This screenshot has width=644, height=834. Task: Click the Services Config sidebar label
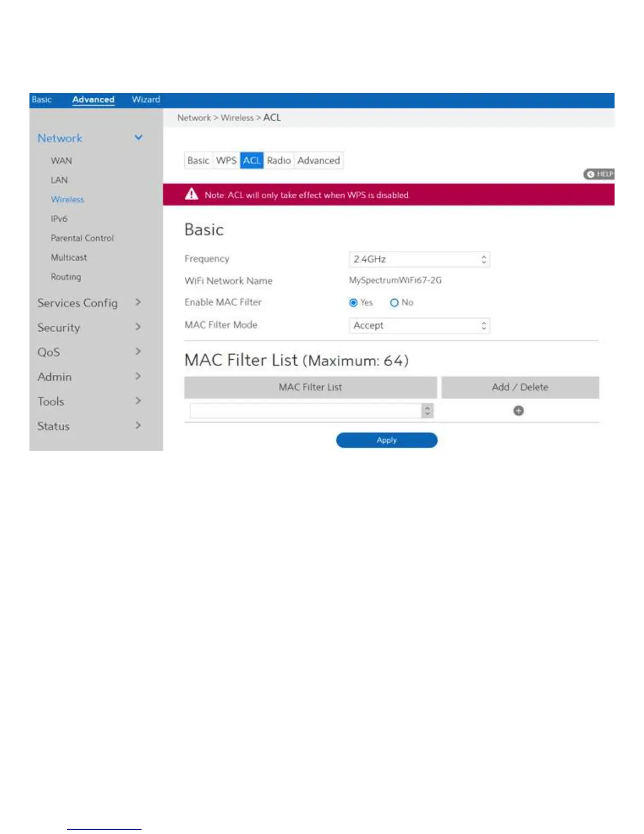point(77,303)
